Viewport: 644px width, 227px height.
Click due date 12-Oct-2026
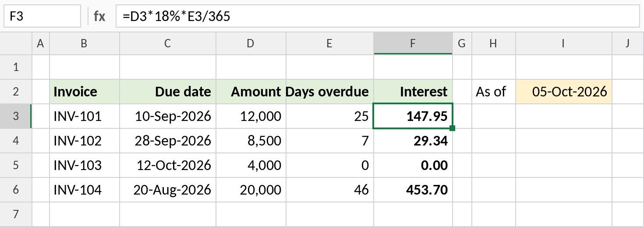tap(168, 165)
